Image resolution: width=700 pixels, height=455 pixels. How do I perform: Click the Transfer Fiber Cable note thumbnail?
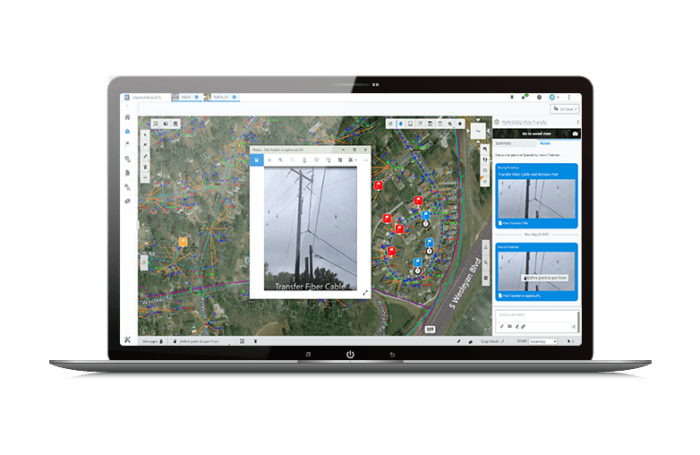pyautogui.click(x=537, y=201)
